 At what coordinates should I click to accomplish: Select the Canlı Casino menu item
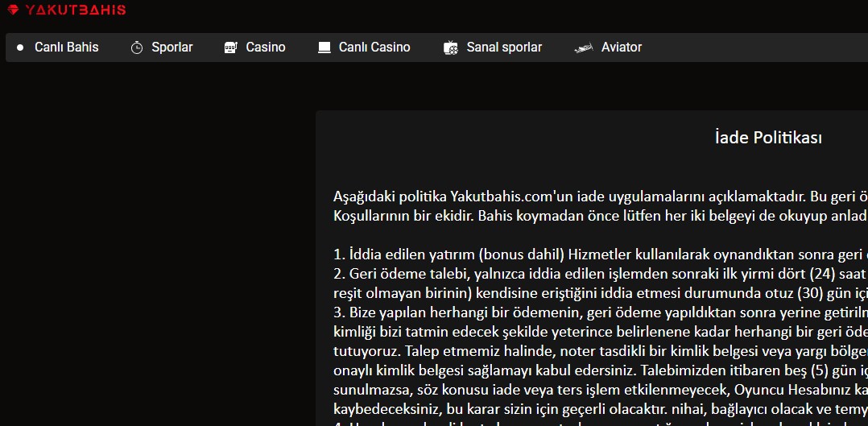click(374, 48)
